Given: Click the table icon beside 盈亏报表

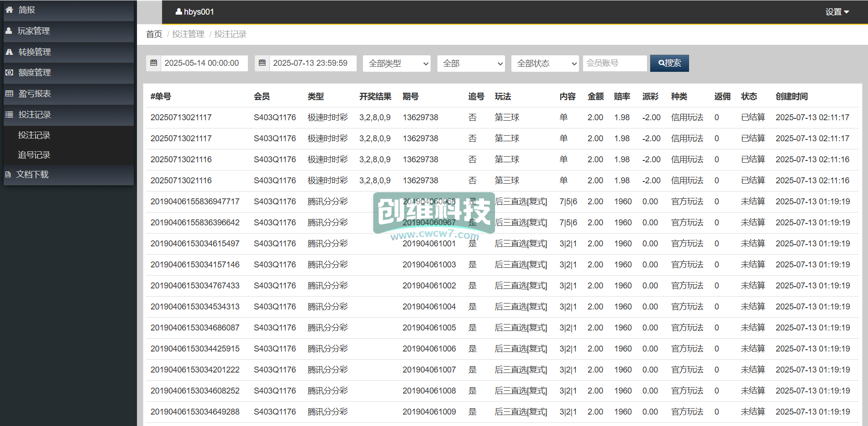Looking at the screenshot, I should (9, 93).
